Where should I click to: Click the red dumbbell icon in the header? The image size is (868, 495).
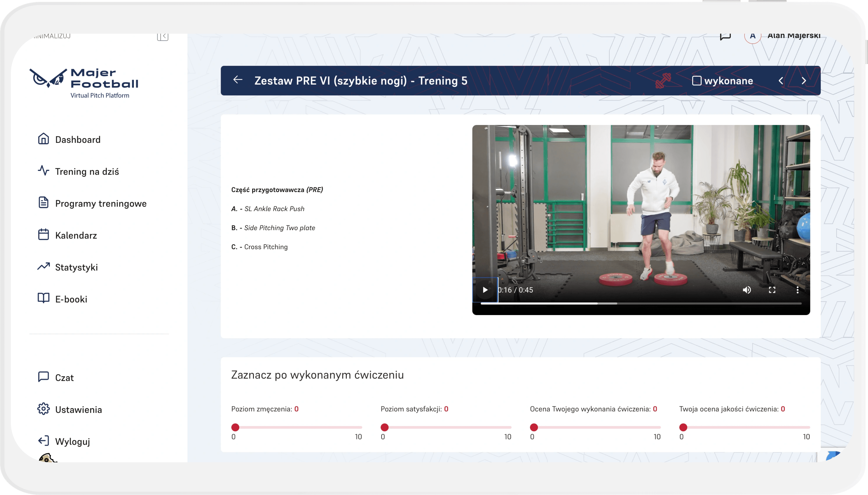pyautogui.click(x=663, y=81)
